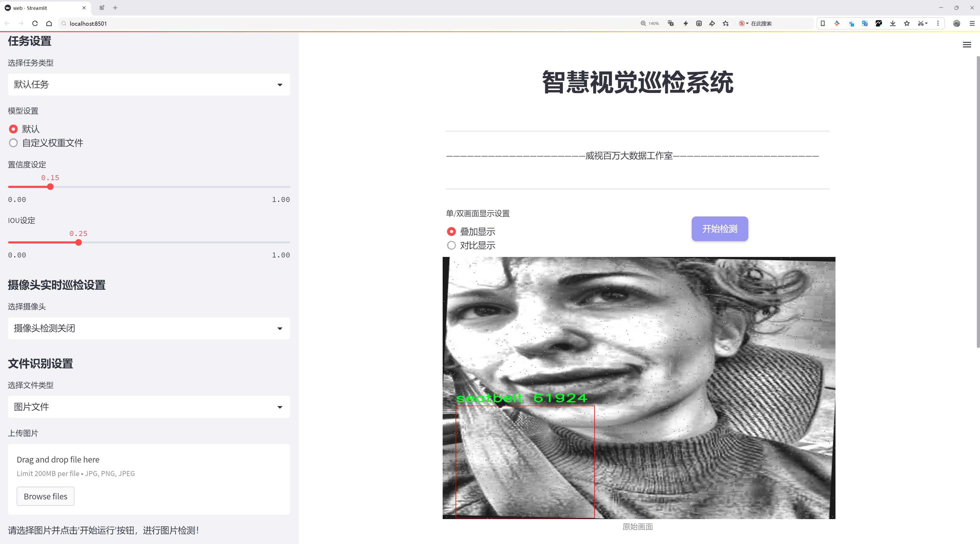Click the IOU设定 slider handle

coord(79,242)
